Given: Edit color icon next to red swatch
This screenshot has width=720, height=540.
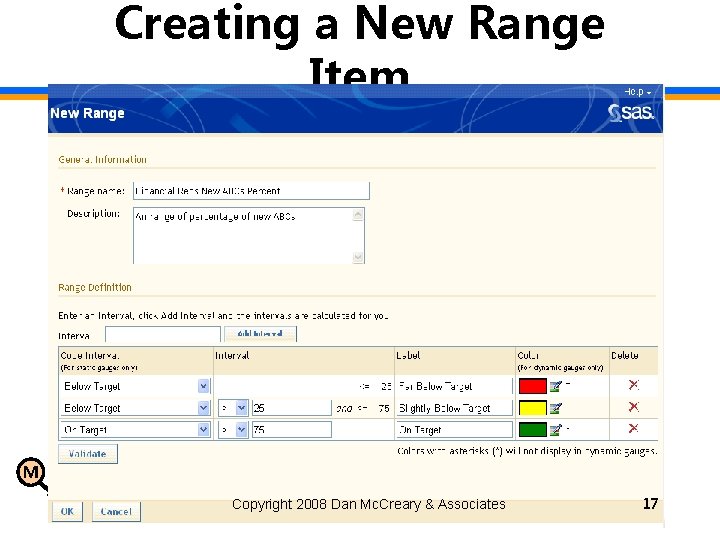Looking at the screenshot, I should point(556,386).
